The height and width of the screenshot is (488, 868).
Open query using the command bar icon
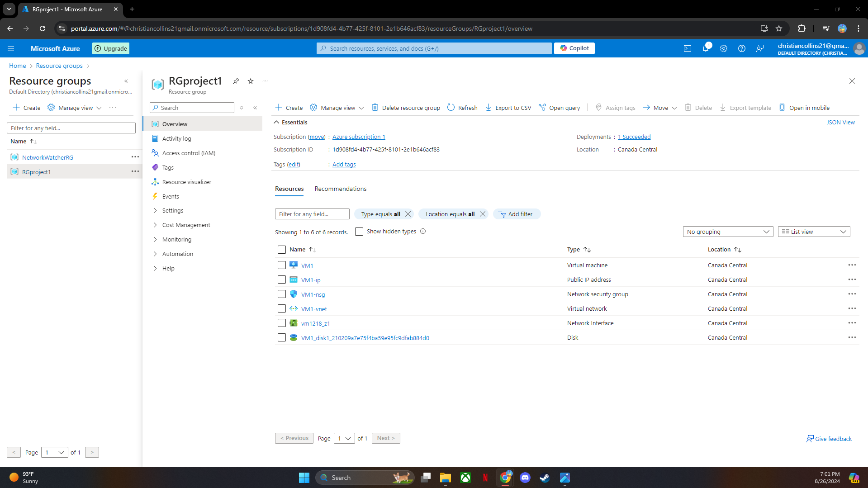(x=542, y=108)
